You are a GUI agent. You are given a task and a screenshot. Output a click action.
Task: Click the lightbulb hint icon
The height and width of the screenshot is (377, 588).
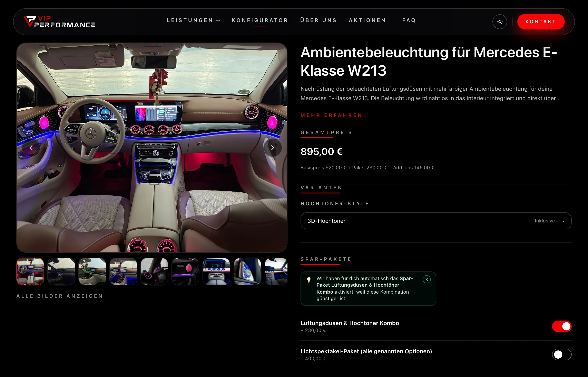coord(309,279)
